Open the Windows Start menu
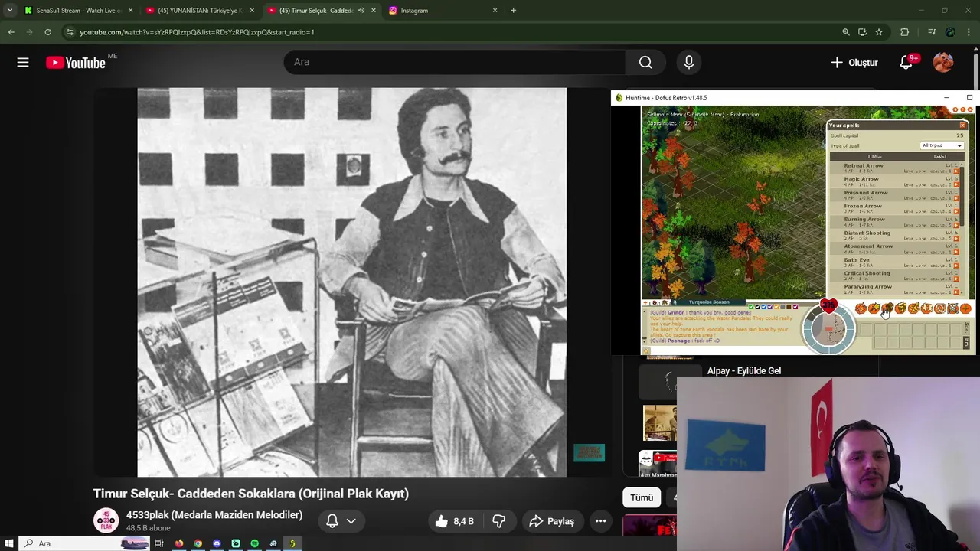Screen dimensions: 980x551 point(9,543)
